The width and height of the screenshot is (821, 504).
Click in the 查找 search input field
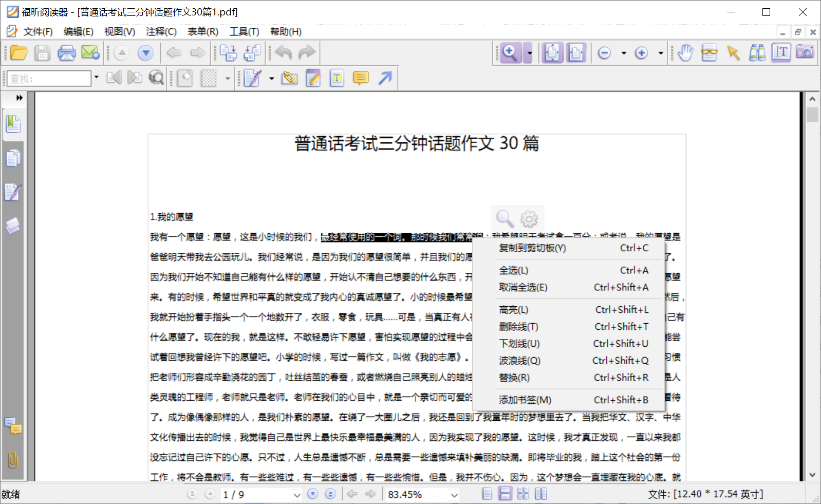[49, 79]
